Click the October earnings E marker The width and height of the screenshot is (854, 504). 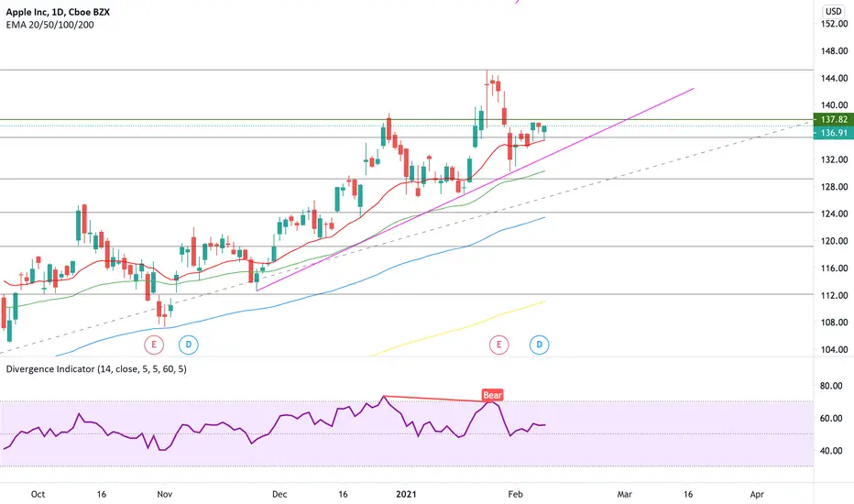tap(154, 345)
